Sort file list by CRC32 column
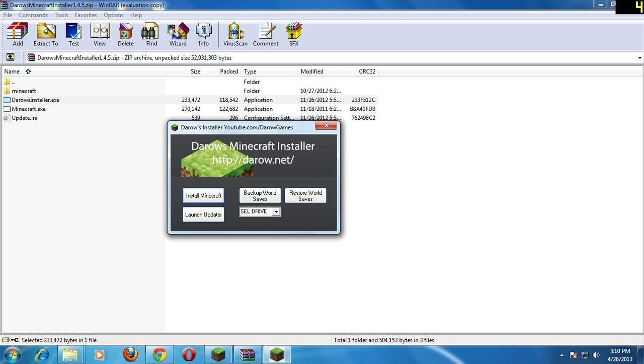The width and height of the screenshot is (644, 364). pos(362,71)
